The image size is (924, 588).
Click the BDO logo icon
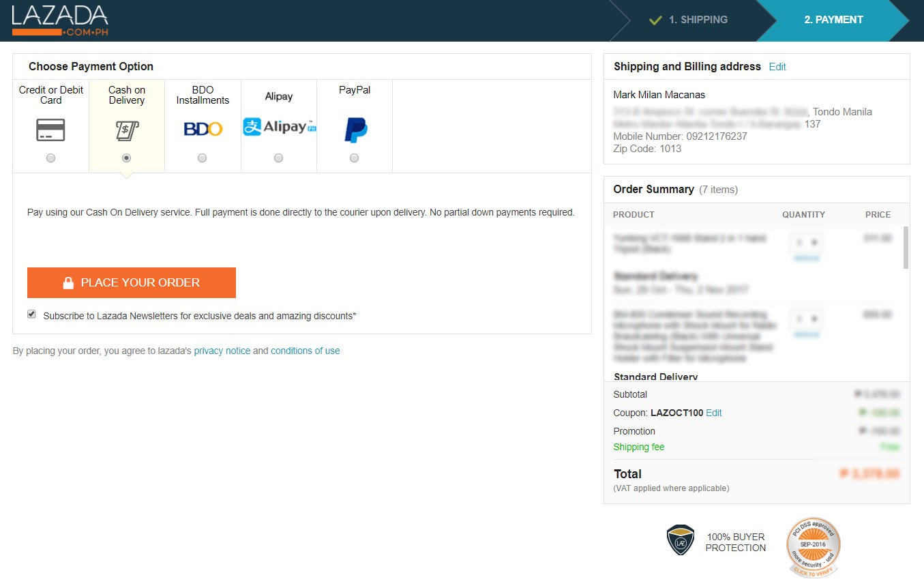(x=203, y=129)
